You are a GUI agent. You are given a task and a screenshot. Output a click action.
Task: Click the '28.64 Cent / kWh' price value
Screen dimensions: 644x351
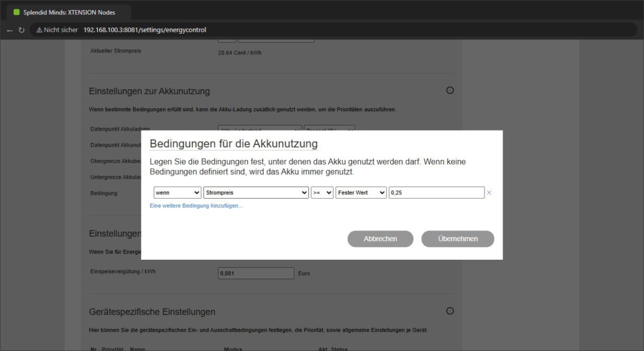tap(240, 53)
